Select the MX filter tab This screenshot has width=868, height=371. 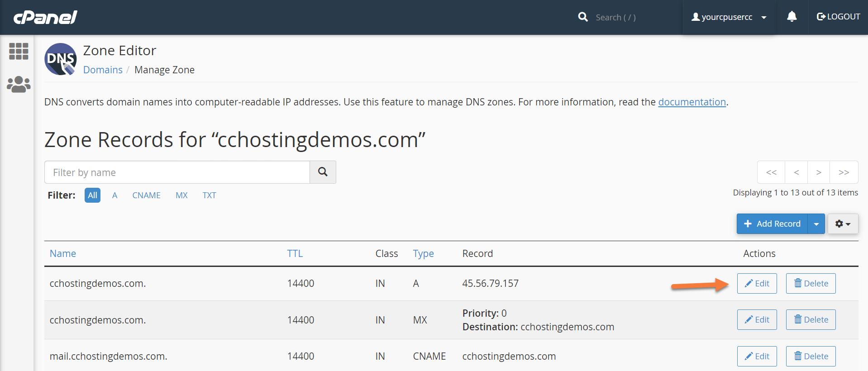[181, 195]
